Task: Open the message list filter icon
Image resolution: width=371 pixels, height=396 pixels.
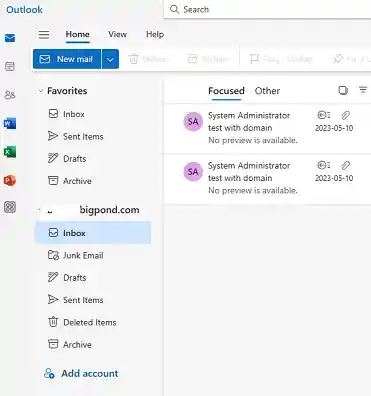Action: [x=363, y=90]
